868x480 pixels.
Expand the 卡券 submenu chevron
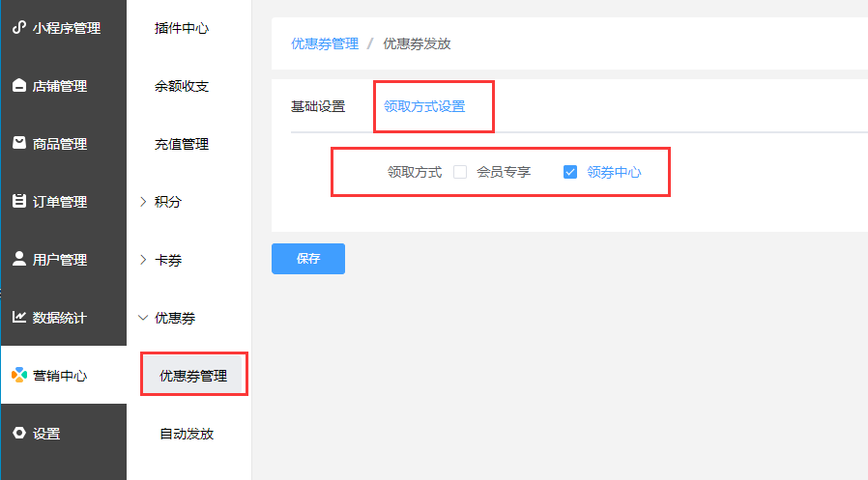[143, 260]
